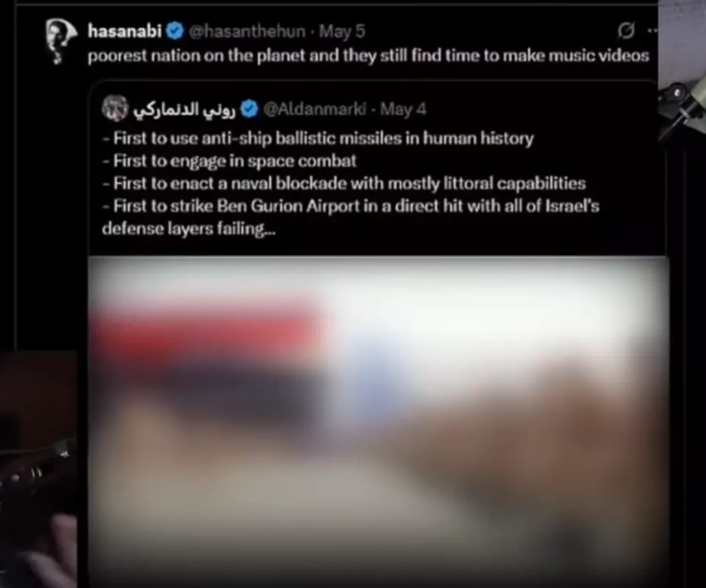Click the 'First to engage in space combat' line
This screenshot has width=706, height=588.
(229, 161)
